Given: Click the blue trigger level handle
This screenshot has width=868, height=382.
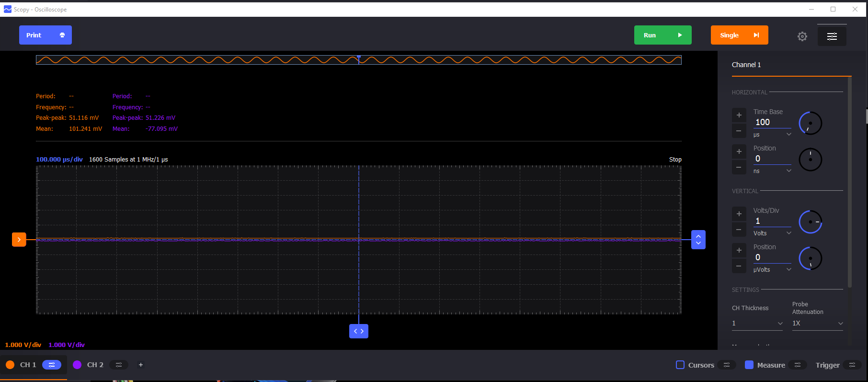Looking at the screenshot, I should (x=698, y=240).
